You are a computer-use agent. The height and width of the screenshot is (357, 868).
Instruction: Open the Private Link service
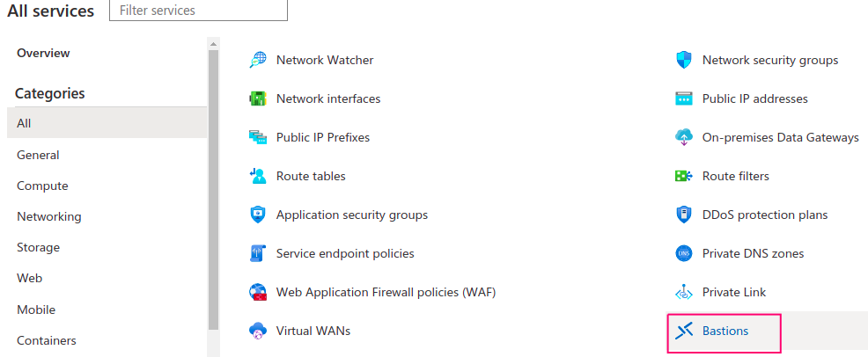coord(734,292)
